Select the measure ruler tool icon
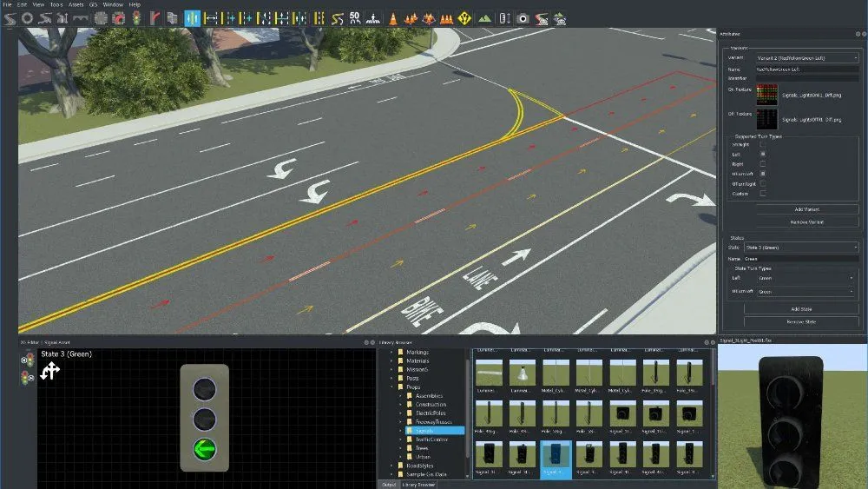This screenshot has width=868, height=489. pos(504,18)
